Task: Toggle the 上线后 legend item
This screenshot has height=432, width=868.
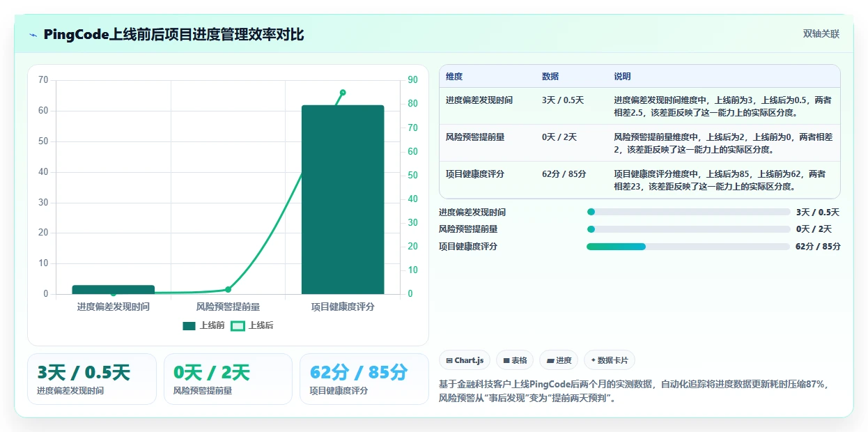Action: pyautogui.click(x=252, y=325)
